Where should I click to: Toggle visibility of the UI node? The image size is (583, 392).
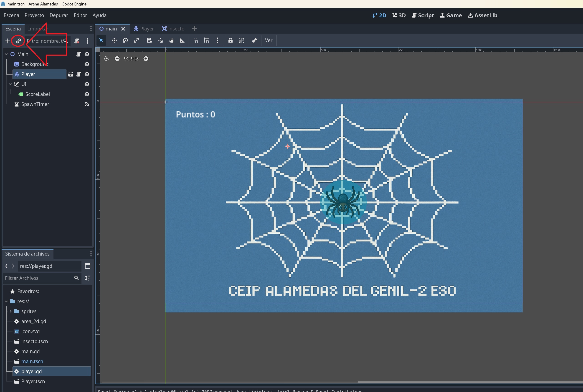(x=86, y=84)
